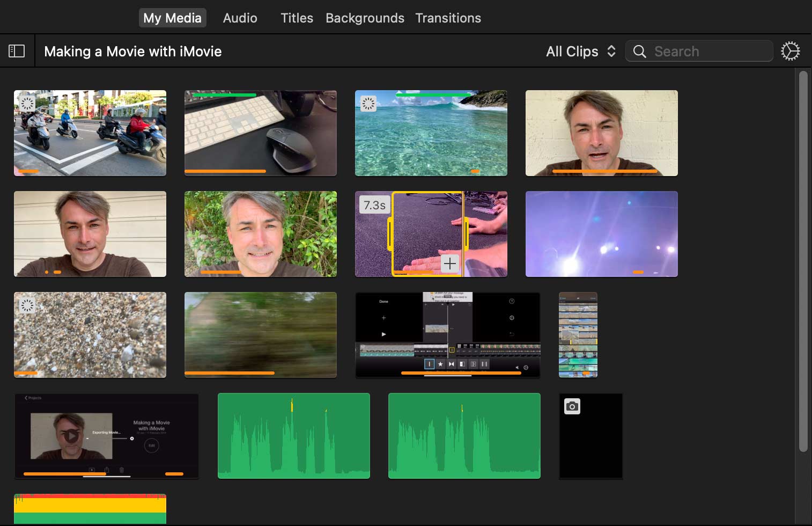The height and width of the screenshot is (526, 812).
Task: Select the iMovie iPad editing screen recording clip
Action: point(448,335)
